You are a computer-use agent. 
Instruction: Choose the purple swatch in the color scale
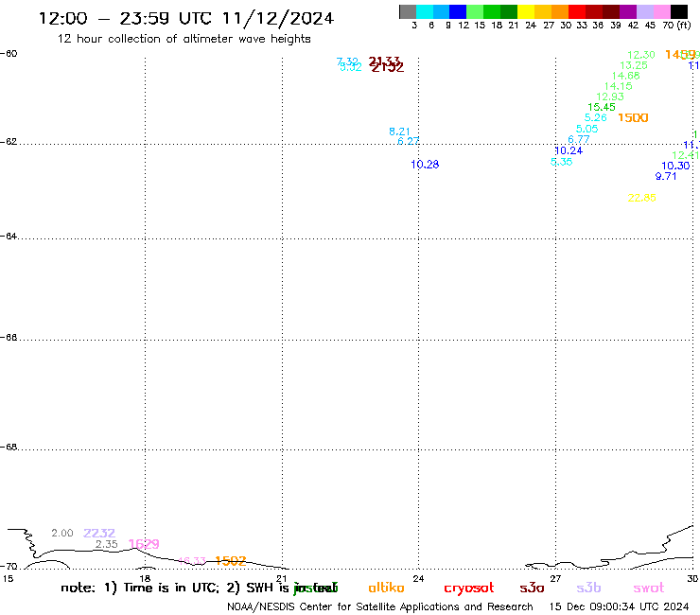tap(628, 11)
